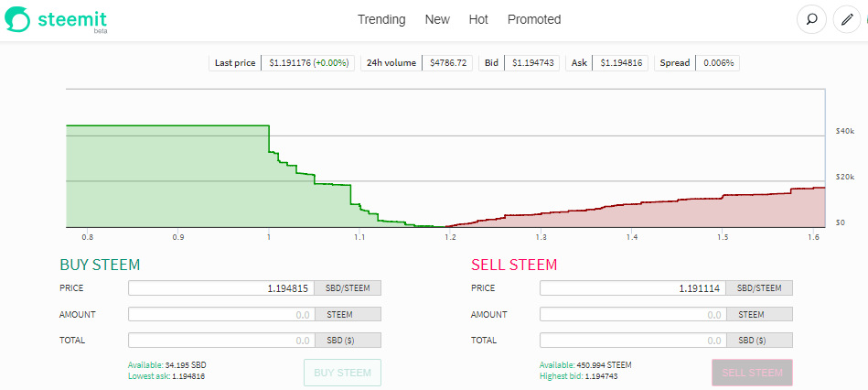Open the Trending tab
Viewport: 868px width, 390px height.
pos(381,19)
